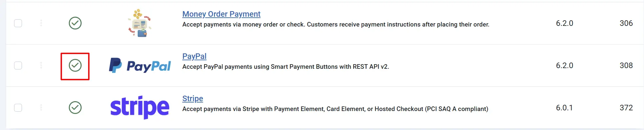The image size is (644, 130).
Task: Click the PayPal enabled status checkmark
Action: pyautogui.click(x=75, y=65)
